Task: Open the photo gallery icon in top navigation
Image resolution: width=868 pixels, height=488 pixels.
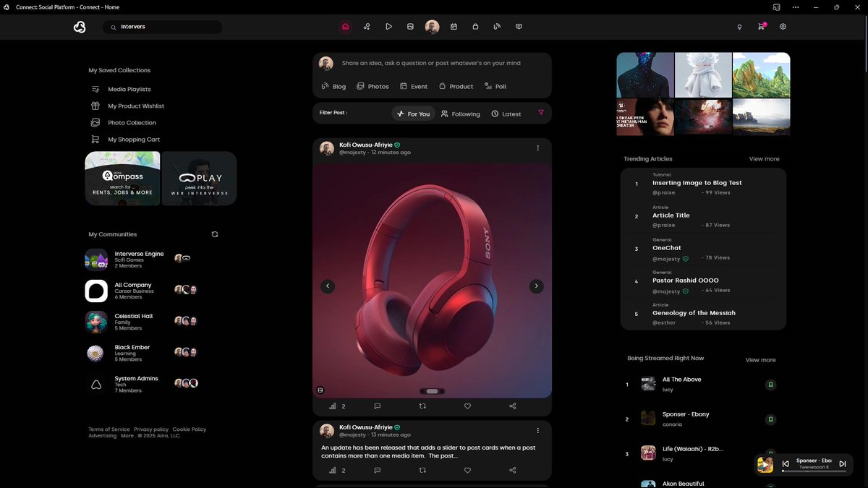Action: point(410,27)
